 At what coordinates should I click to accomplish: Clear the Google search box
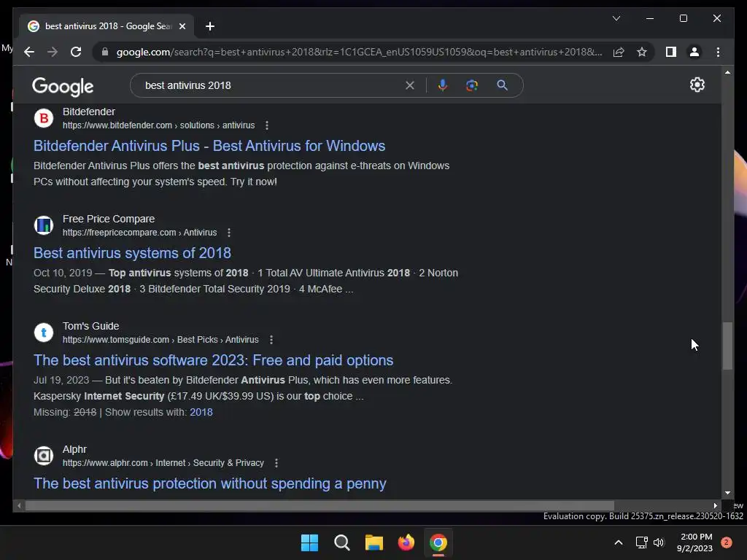click(x=410, y=85)
